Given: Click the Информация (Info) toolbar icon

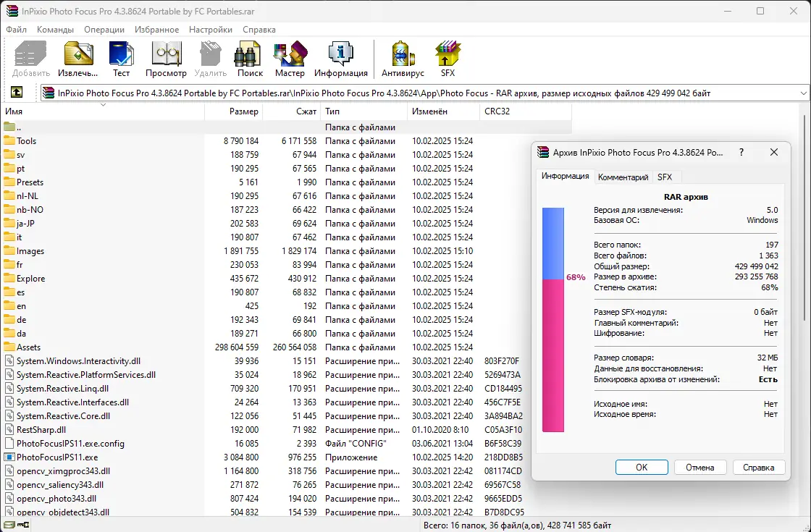Looking at the screenshot, I should click(x=341, y=54).
